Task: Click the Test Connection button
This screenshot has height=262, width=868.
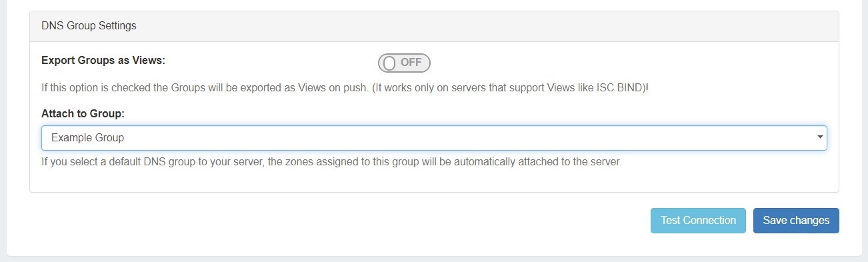Action: [x=698, y=221]
